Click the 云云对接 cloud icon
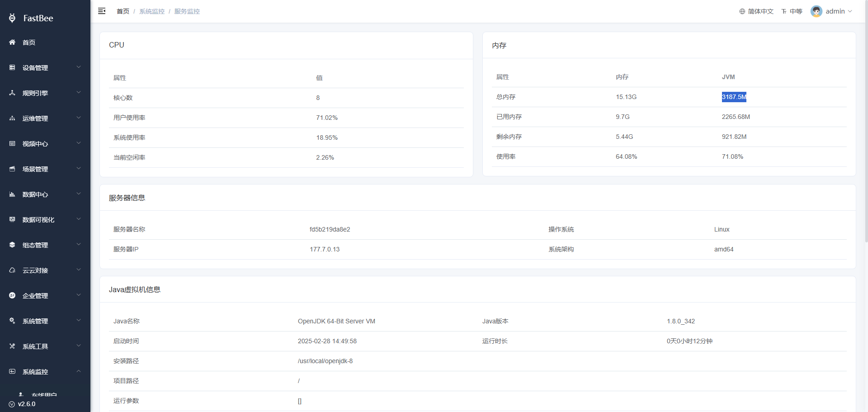 click(x=12, y=270)
